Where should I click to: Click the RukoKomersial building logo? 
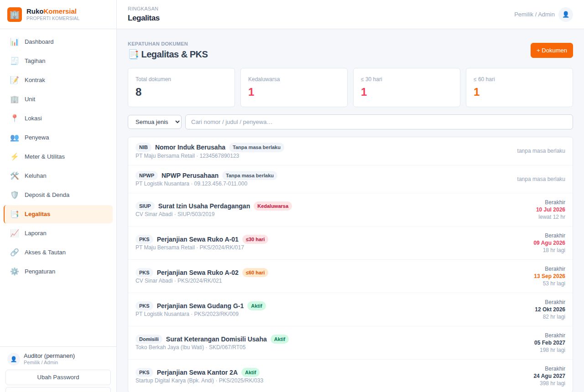pos(15,15)
